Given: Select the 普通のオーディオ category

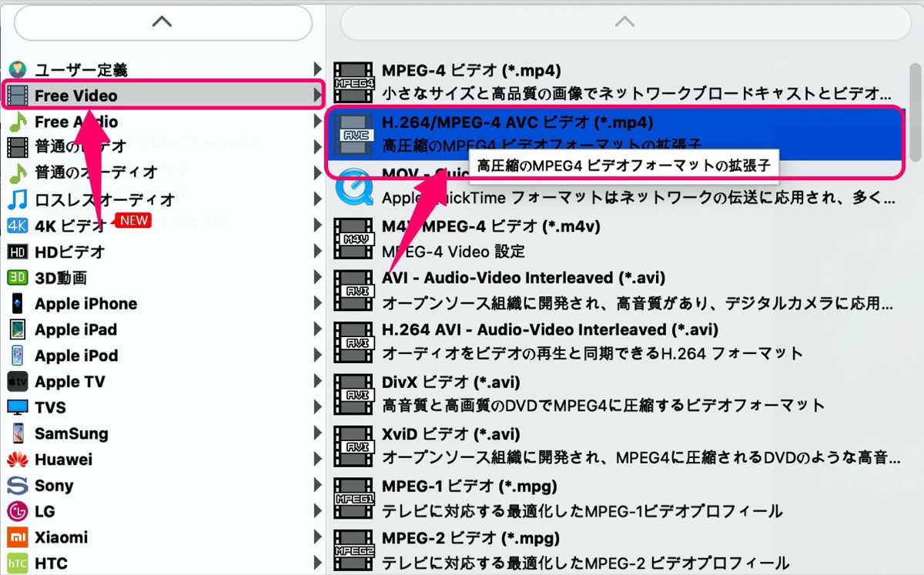Looking at the screenshot, I should click(162, 173).
